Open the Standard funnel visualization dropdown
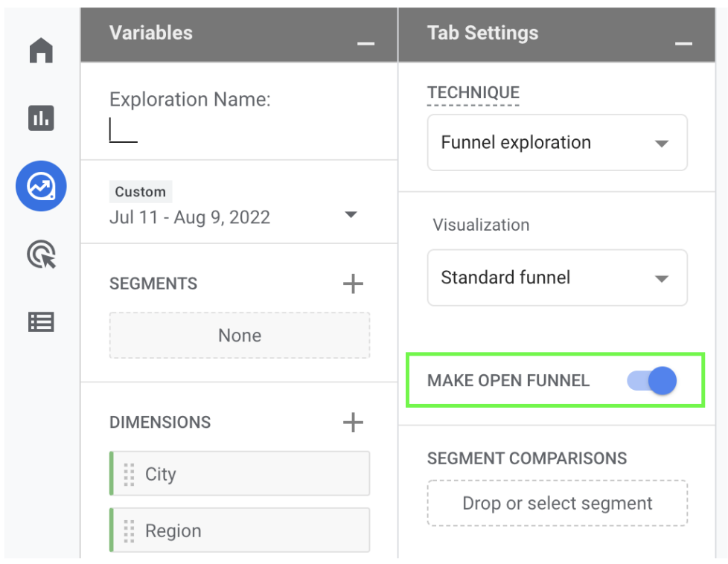The height and width of the screenshot is (564, 728). [x=557, y=278]
